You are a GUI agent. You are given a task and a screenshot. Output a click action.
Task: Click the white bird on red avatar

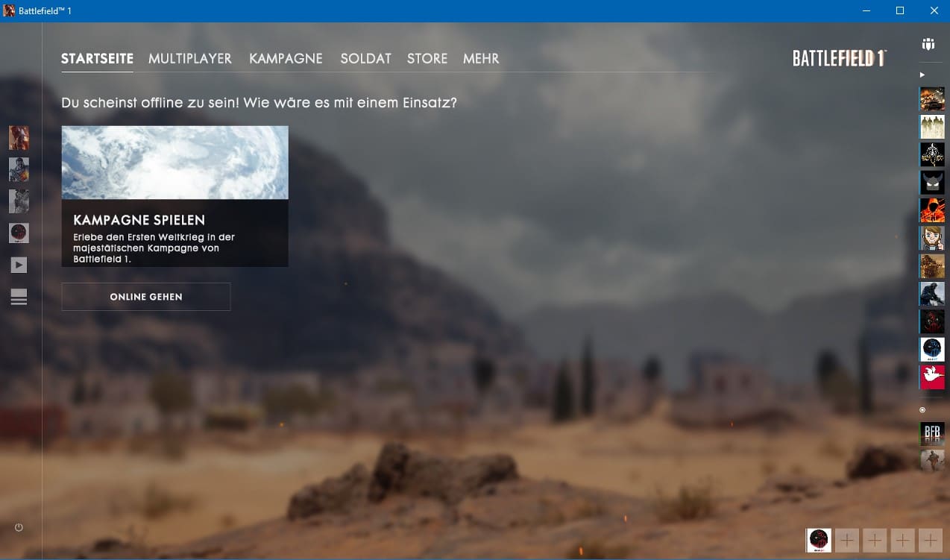[x=932, y=377]
